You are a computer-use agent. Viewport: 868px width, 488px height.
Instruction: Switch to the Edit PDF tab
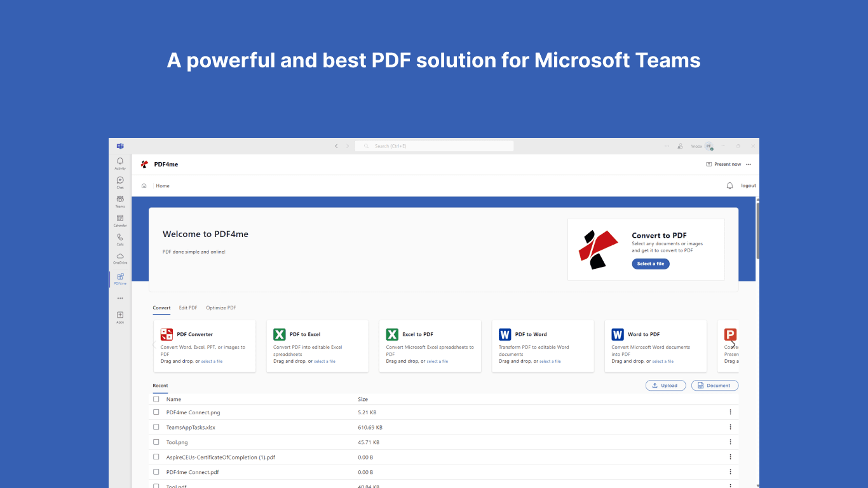(x=188, y=308)
